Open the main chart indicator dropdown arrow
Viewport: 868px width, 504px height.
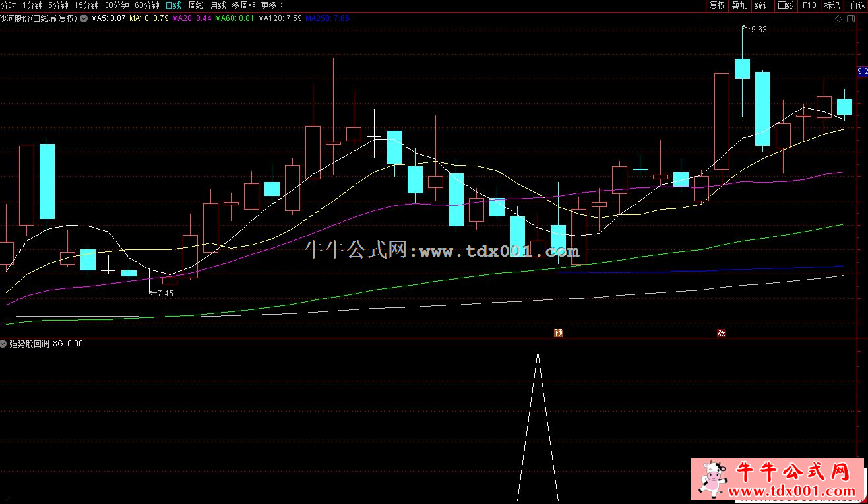[x=83, y=18]
